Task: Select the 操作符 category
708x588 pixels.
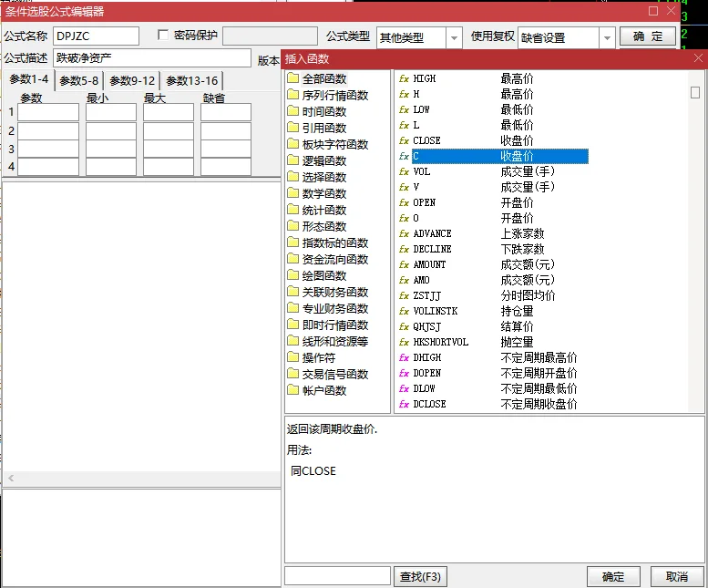Action: (319, 357)
